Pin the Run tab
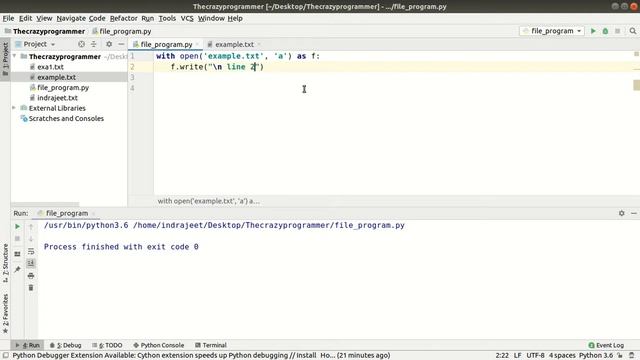Image resolution: width=640 pixels, height=360 pixels. point(18,269)
